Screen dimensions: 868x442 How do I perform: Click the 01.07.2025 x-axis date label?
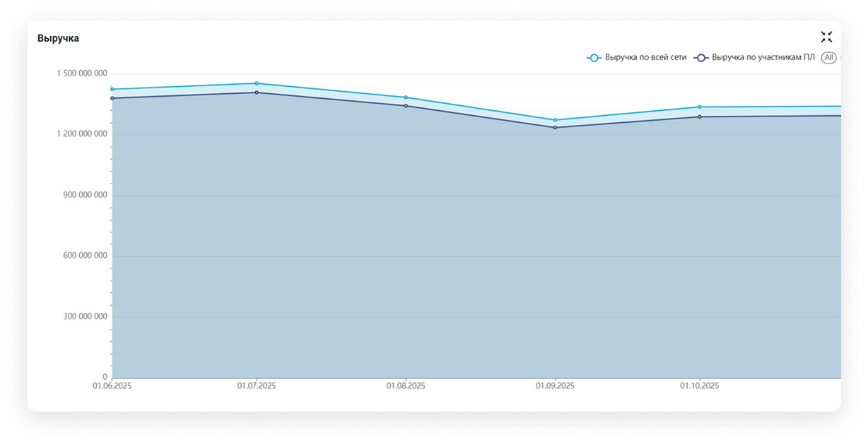click(x=257, y=386)
